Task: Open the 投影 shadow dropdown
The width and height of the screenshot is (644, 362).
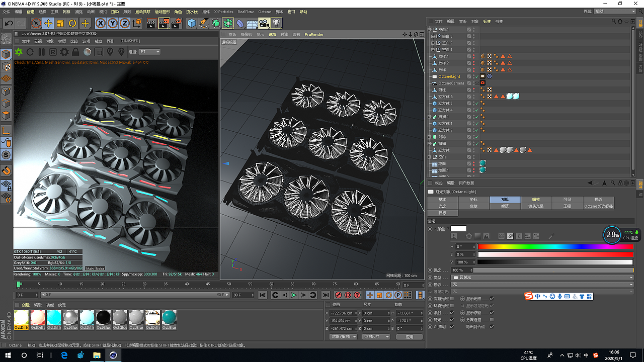Action: pos(542,285)
